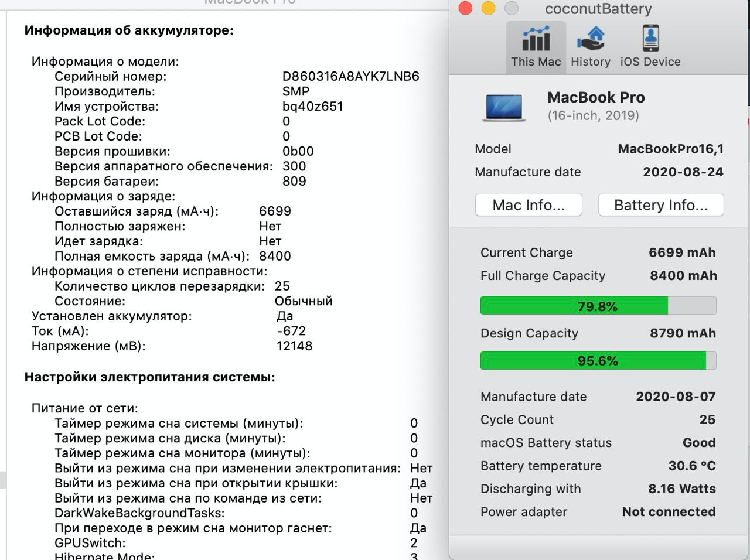Click the Питание от сети label
Viewport: 750px width, 560px height.
(85, 408)
